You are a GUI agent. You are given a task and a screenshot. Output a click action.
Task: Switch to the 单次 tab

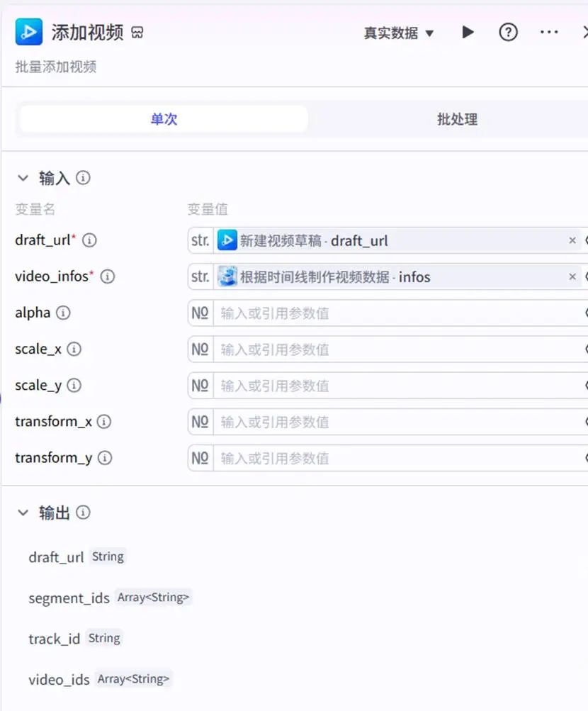tap(164, 119)
